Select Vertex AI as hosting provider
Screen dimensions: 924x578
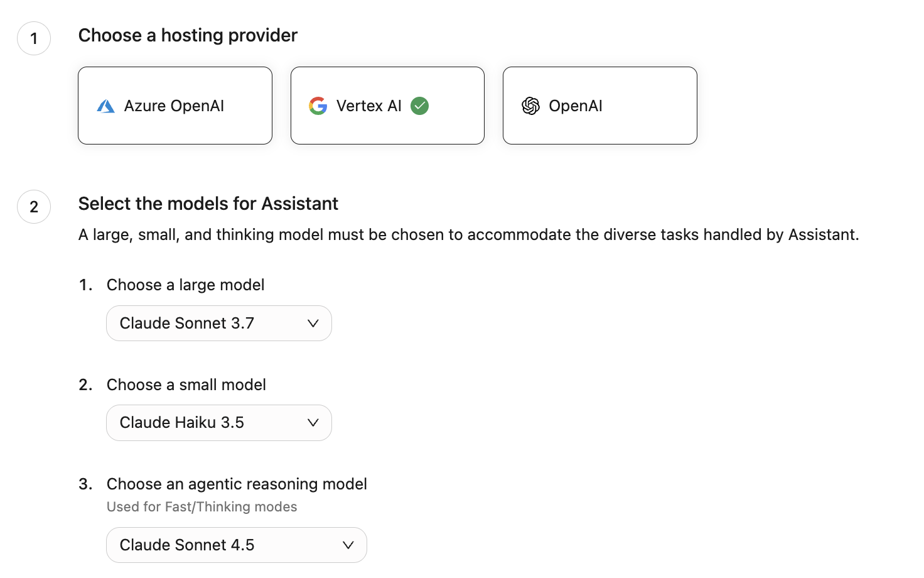point(387,105)
